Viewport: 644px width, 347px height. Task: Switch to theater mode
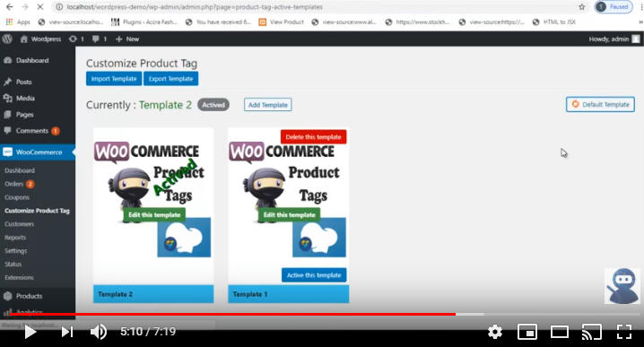click(x=560, y=332)
